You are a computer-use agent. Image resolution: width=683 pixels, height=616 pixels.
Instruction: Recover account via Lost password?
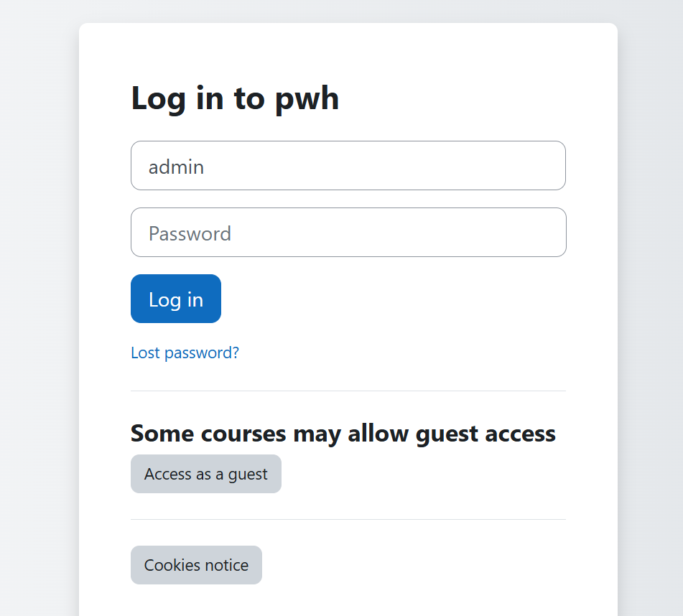click(185, 353)
